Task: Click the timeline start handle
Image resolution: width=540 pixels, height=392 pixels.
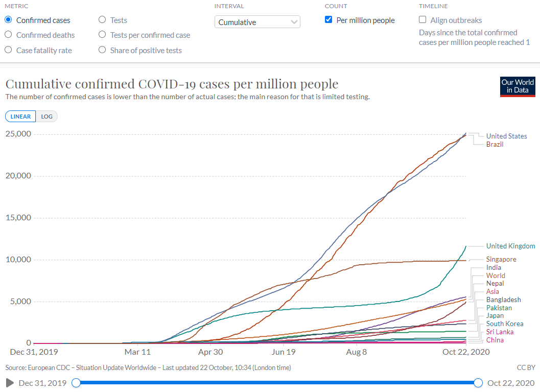Action: point(76,383)
